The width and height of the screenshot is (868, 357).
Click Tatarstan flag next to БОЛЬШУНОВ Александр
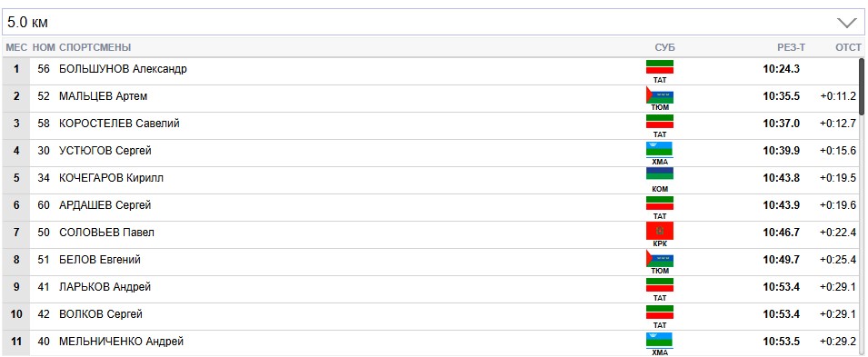click(x=659, y=67)
